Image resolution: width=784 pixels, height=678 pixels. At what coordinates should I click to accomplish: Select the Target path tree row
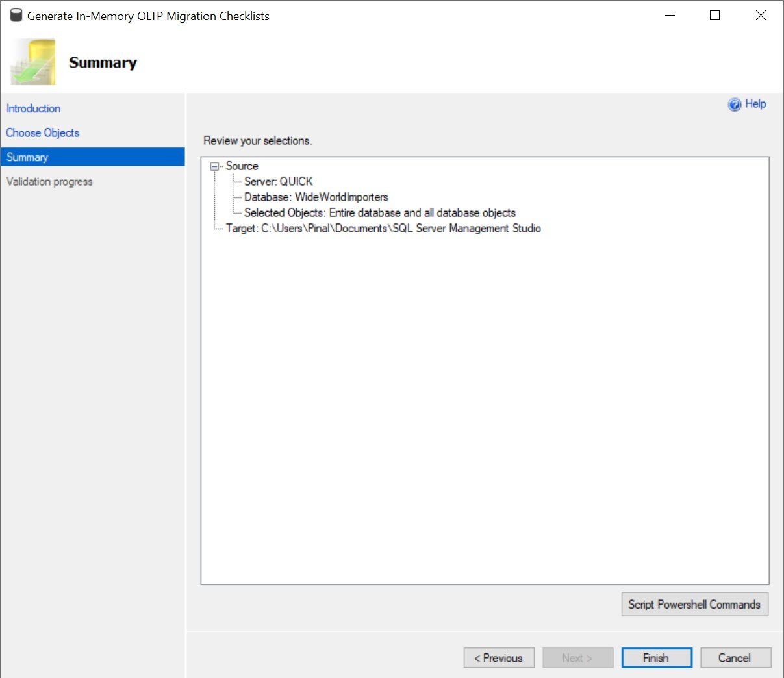pyautogui.click(x=383, y=229)
